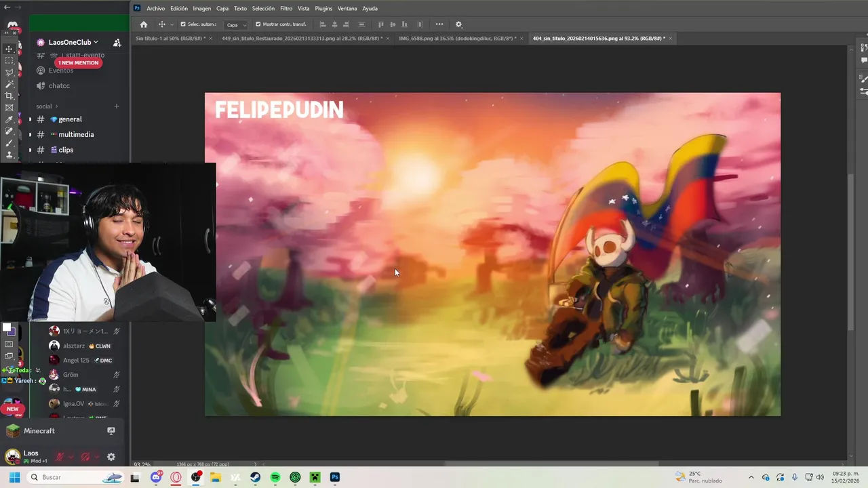Open Steam from the taskbar
This screenshot has height=488, width=868.
(256, 477)
